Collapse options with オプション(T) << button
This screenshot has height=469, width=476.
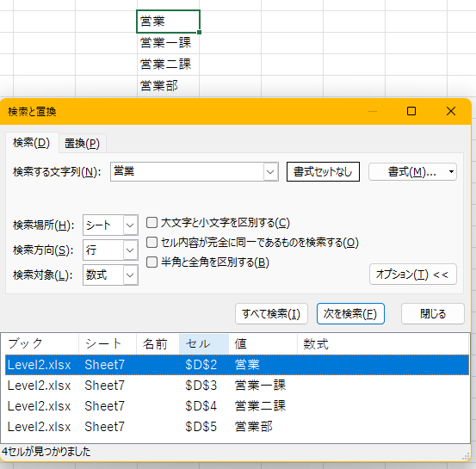pyautogui.click(x=413, y=275)
